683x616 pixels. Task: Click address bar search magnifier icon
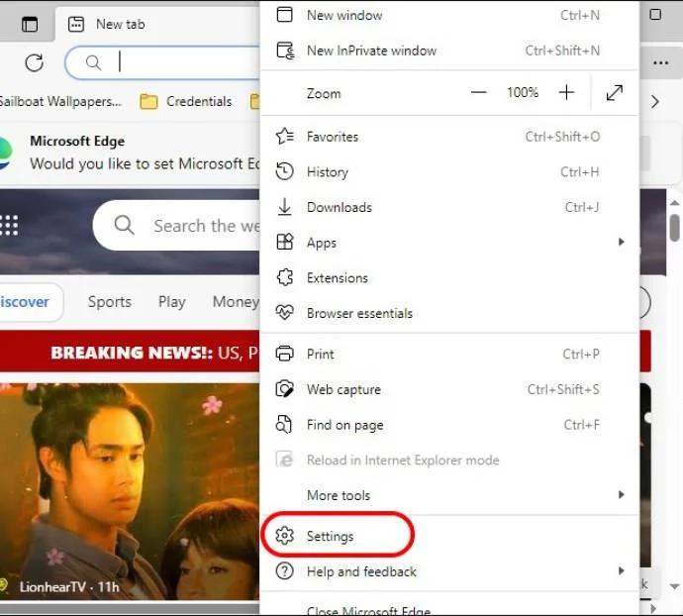[93, 62]
